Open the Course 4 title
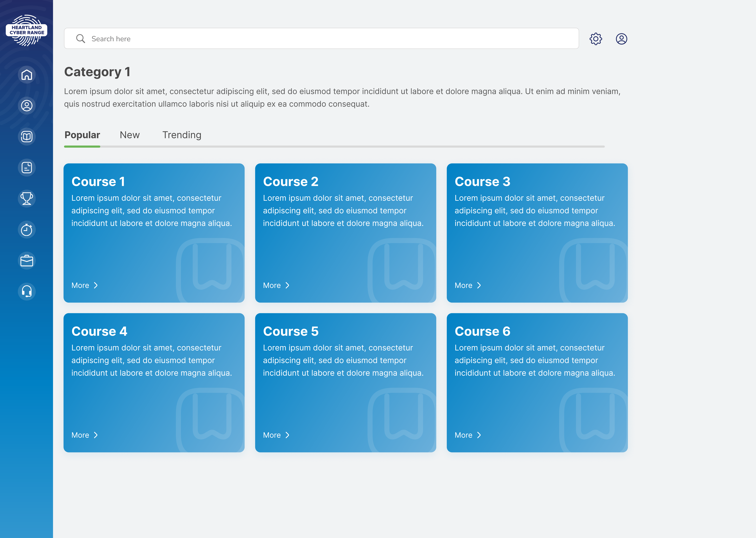 click(x=99, y=331)
